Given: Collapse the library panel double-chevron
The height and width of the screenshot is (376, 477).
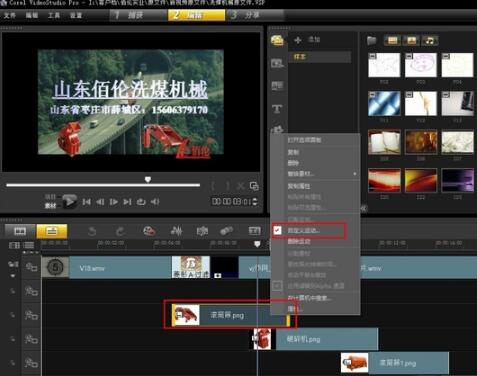Looking at the screenshot, I should [364, 209].
